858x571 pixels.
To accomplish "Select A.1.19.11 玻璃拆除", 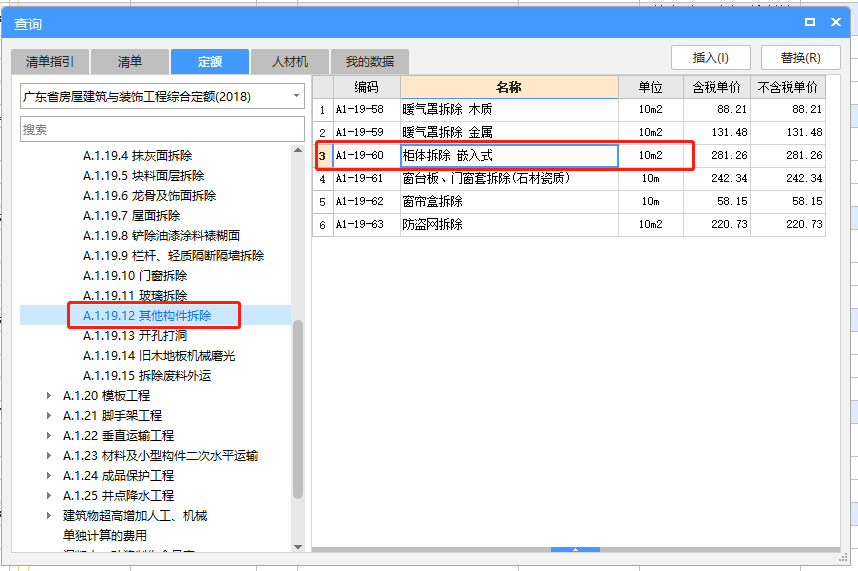I will (135, 295).
